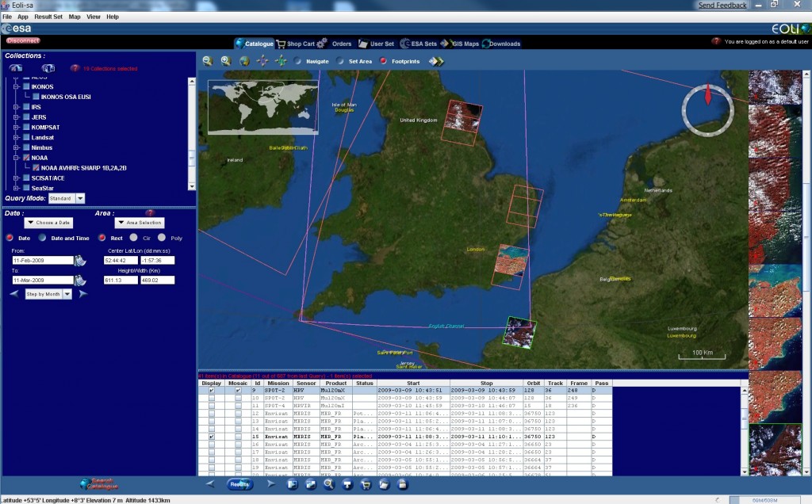The width and height of the screenshot is (812, 504).
Task: Click the compass on the map
Action: click(706, 109)
